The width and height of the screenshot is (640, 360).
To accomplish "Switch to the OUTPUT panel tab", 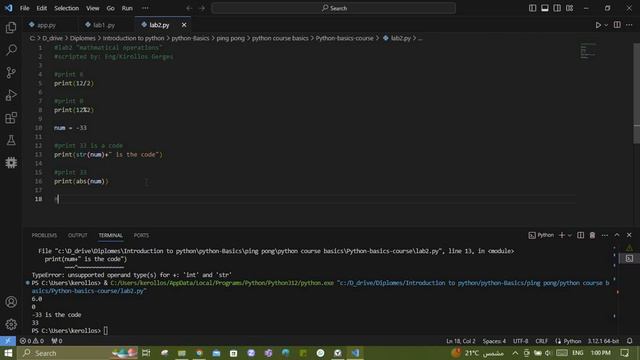I will coord(78,236).
